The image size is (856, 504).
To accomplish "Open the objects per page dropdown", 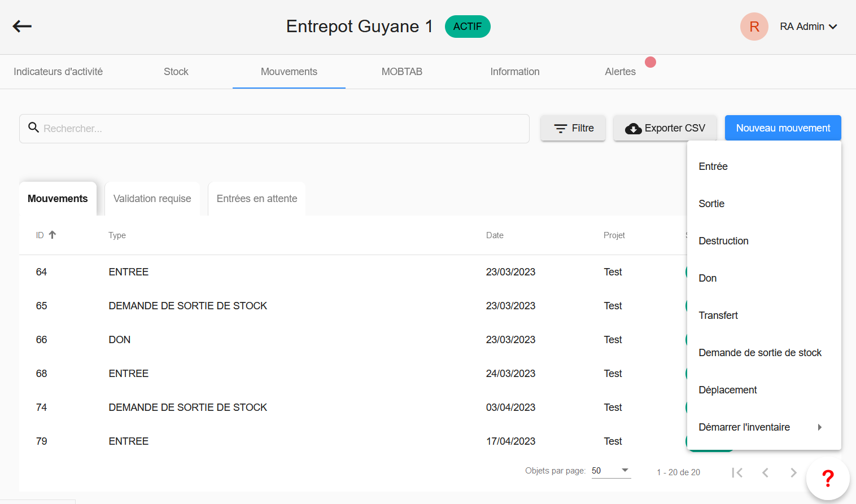I will pyautogui.click(x=610, y=471).
